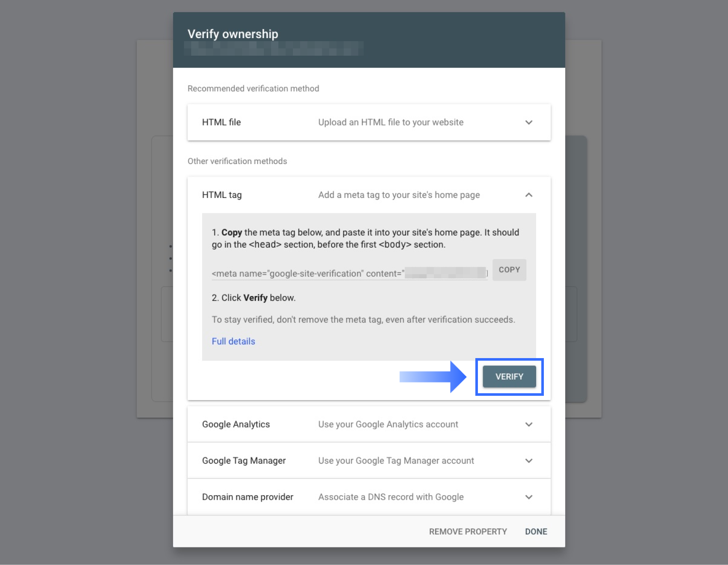Image resolution: width=728 pixels, height=565 pixels.
Task: Expand the HTML file chevron arrow
Action: coord(529,123)
